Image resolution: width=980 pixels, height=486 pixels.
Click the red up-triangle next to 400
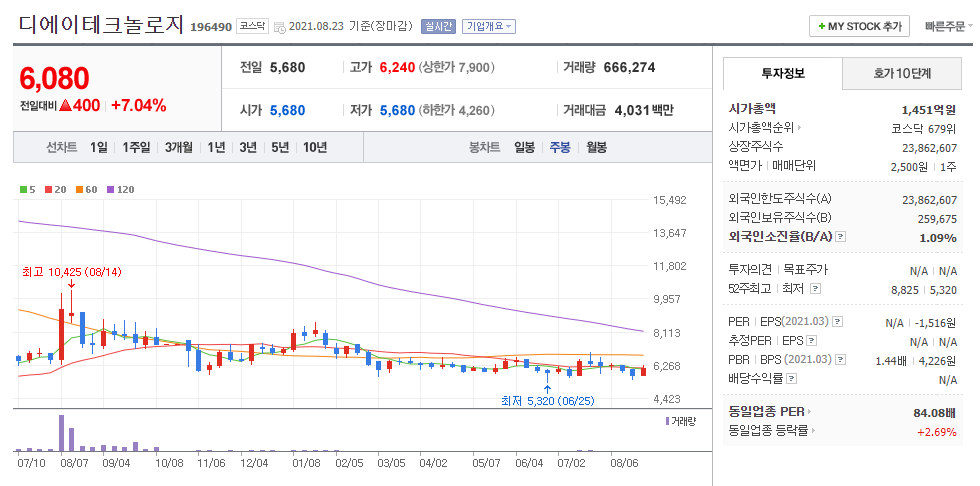coord(65,106)
